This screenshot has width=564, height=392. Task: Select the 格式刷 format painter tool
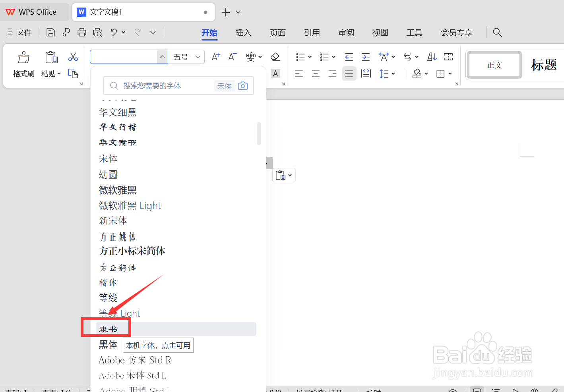tap(23, 64)
